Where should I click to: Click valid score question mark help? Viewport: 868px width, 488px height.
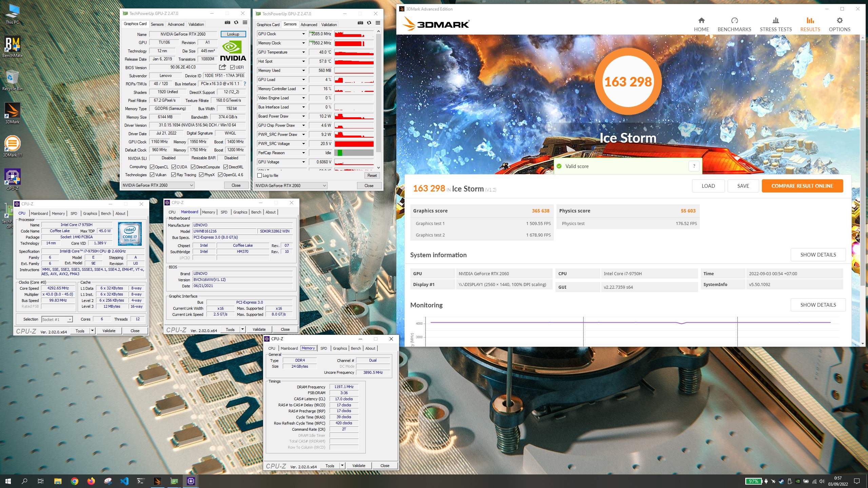click(x=694, y=166)
